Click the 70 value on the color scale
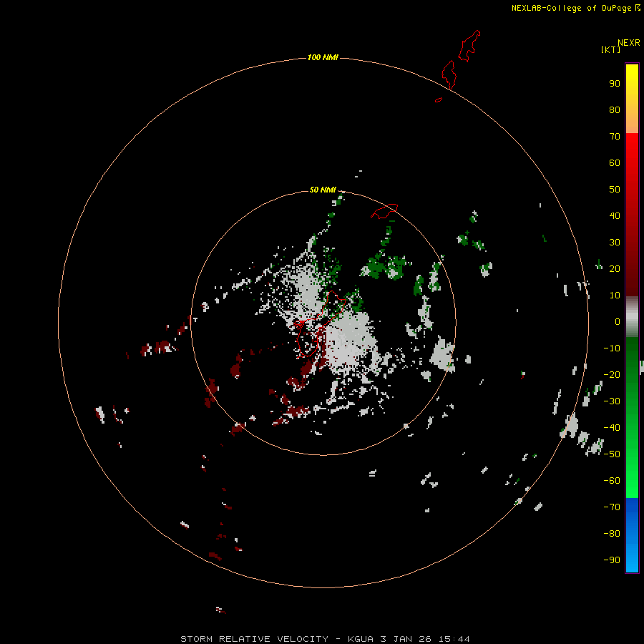Viewport: 644px width, 644px height. (x=615, y=137)
